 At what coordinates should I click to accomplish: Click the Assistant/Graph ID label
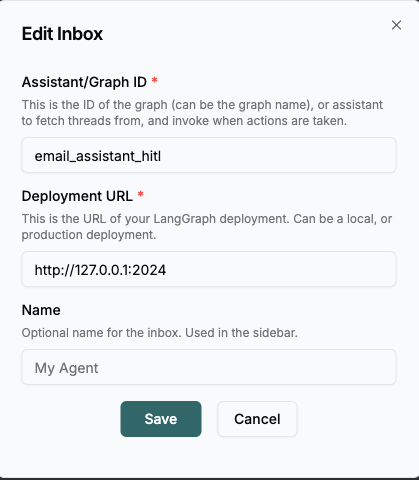pos(84,82)
